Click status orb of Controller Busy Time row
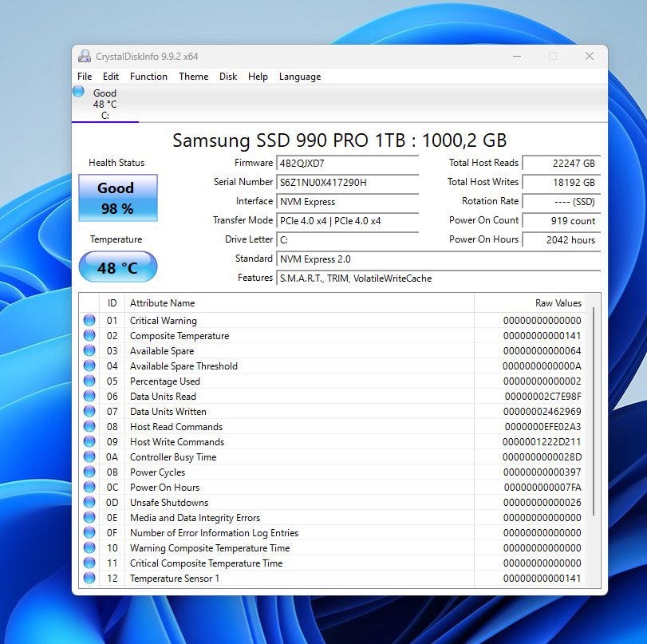Image resolution: width=647 pixels, height=644 pixels. tap(89, 457)
